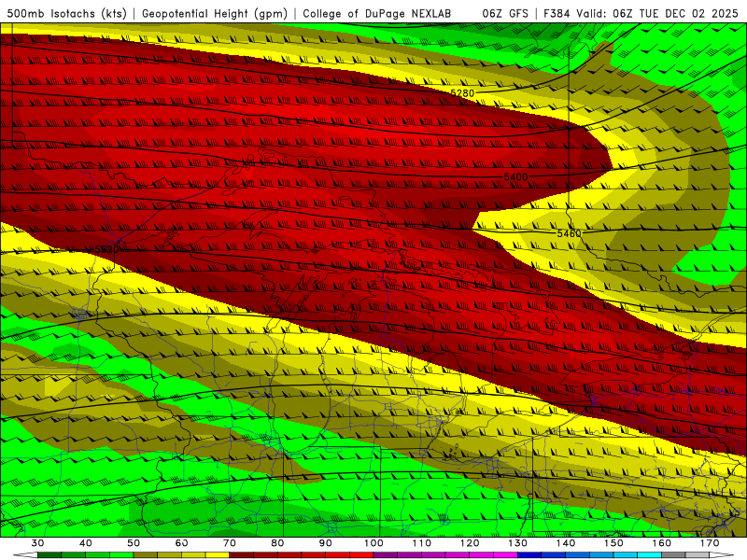Click the 'College of DuPage NEXLAB' text
The image size is (747, 560).
[x=377, y=13]
